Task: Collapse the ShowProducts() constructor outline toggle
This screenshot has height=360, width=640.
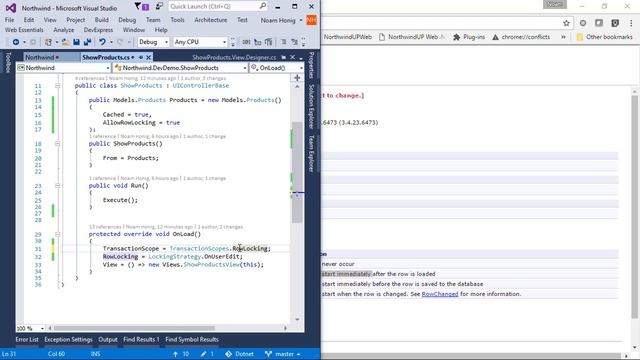Action: [57, 144]
